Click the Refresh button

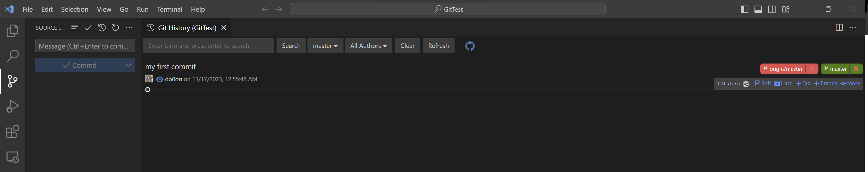coord(438,46)
